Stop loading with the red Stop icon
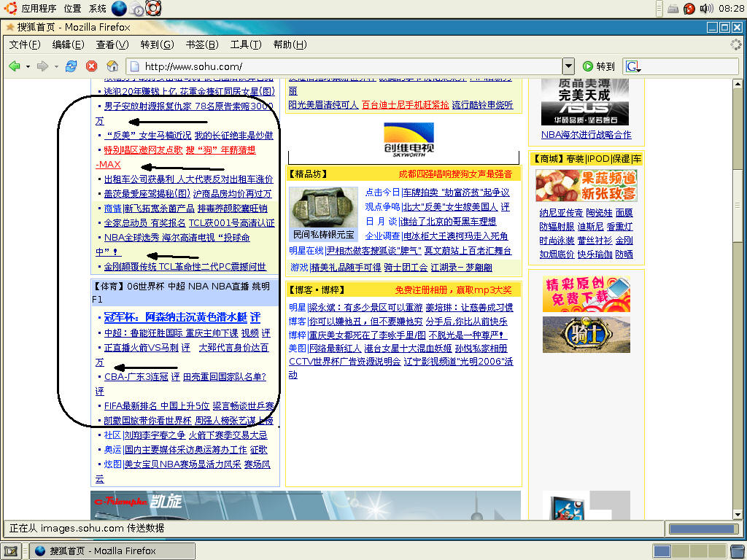This screenshot has height=560, width=747. (91, 66)
